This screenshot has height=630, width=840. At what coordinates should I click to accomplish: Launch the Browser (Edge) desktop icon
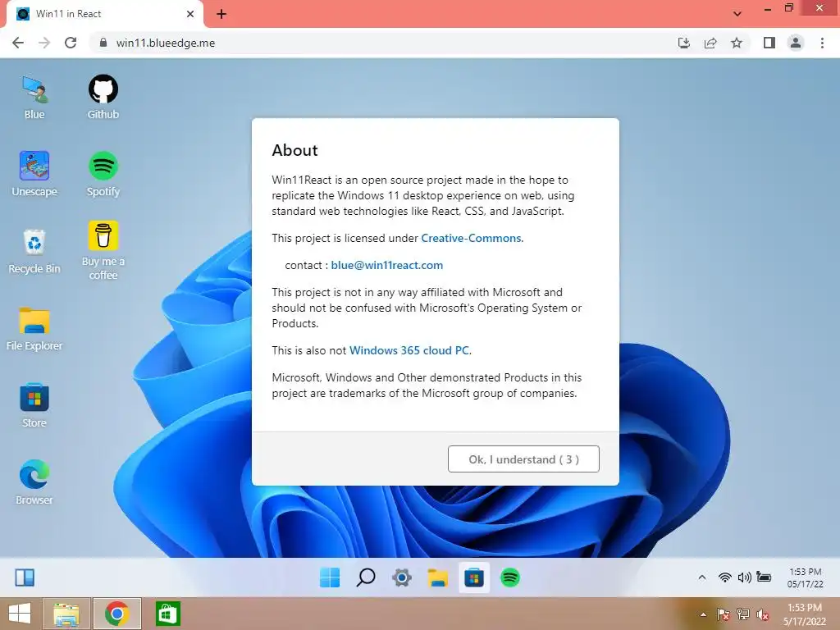pos(34,482)
